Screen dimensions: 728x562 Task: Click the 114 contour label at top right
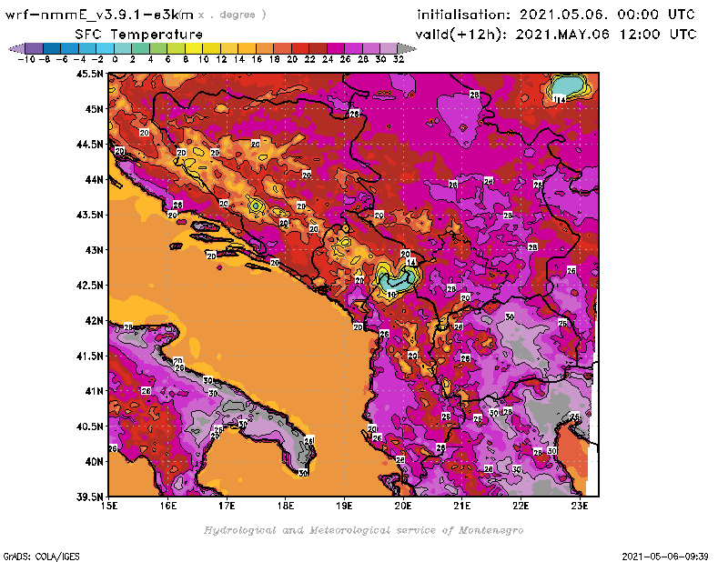[560, 98]
